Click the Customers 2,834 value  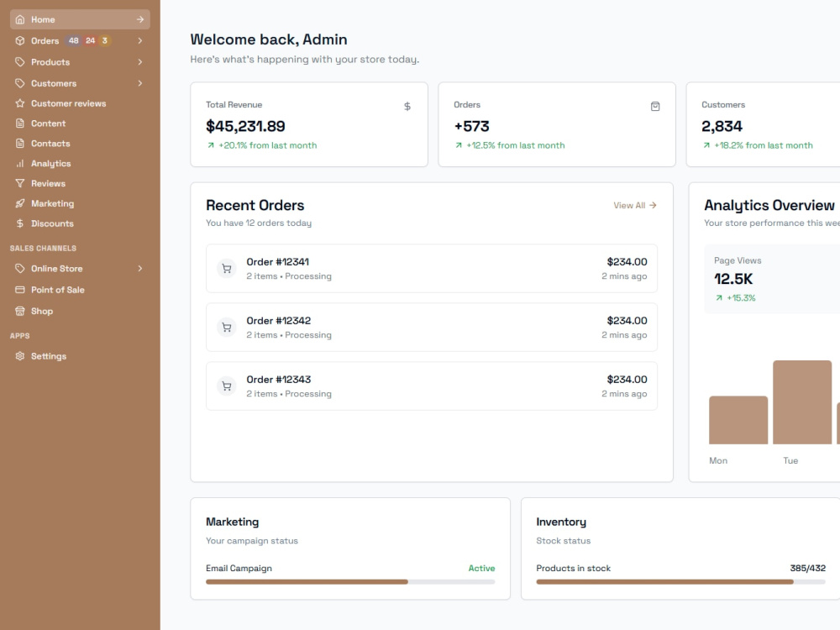pos(722,127)
